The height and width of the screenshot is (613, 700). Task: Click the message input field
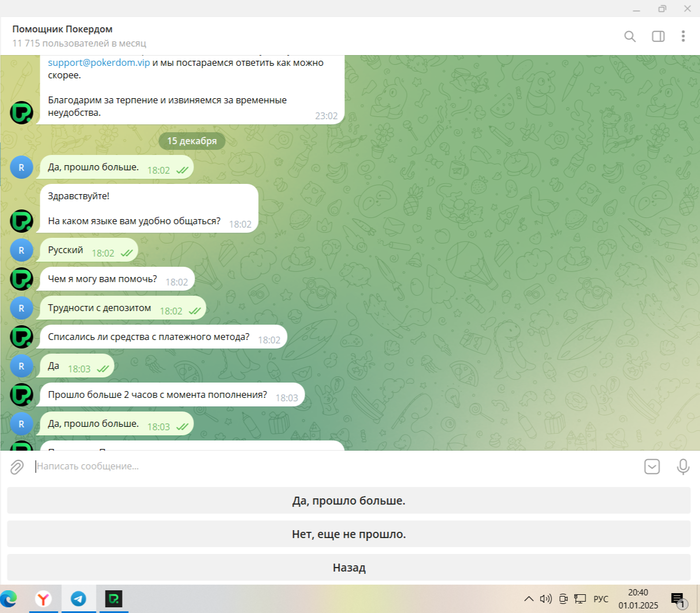pyautogui.click(x=335, y=466)
